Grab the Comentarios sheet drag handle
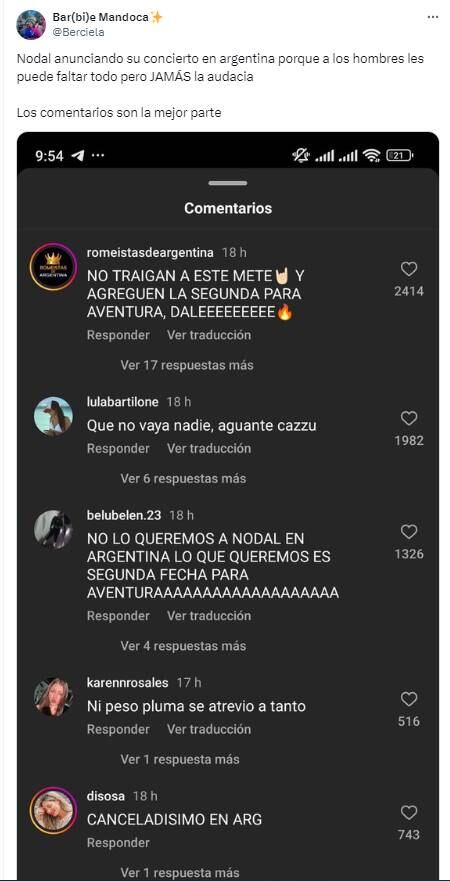Screen dimensions: 450x881 point(228,183)
